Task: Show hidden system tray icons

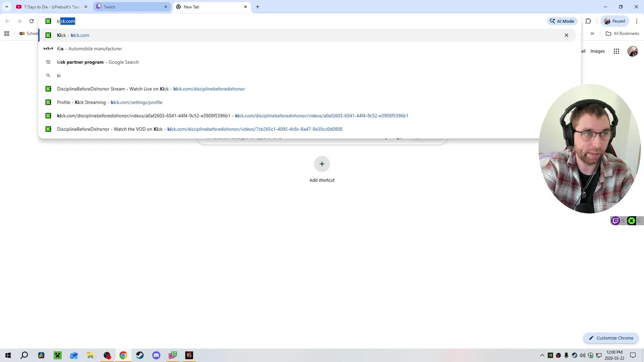Action: pyautogui.click(x=542, y=355)
